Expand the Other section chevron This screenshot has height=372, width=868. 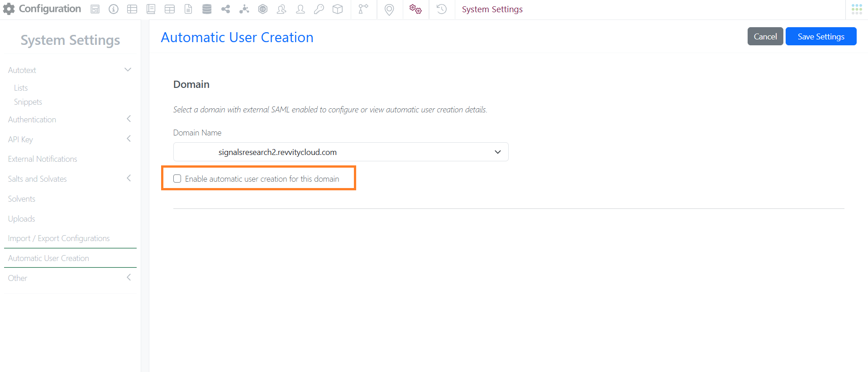point(129,277)
